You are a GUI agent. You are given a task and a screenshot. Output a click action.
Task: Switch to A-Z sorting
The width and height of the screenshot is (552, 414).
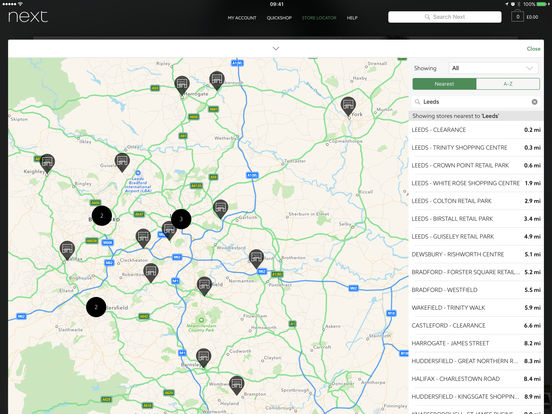[508, 84]
